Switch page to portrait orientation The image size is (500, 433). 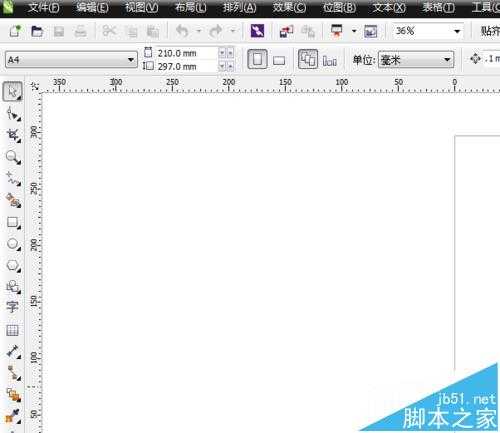click(x=257, y=59)
